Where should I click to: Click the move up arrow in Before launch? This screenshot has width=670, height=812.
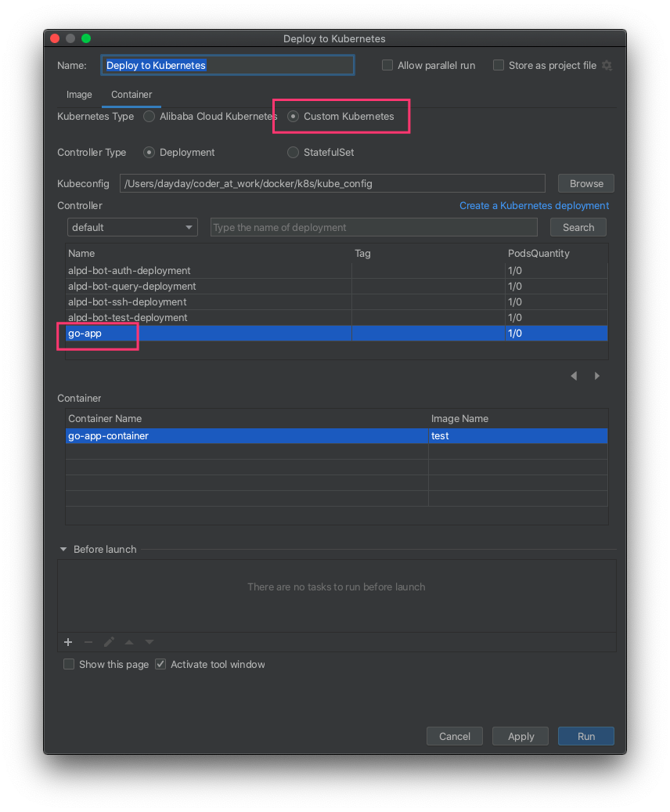pyautogui.click(x=129, y=642)
